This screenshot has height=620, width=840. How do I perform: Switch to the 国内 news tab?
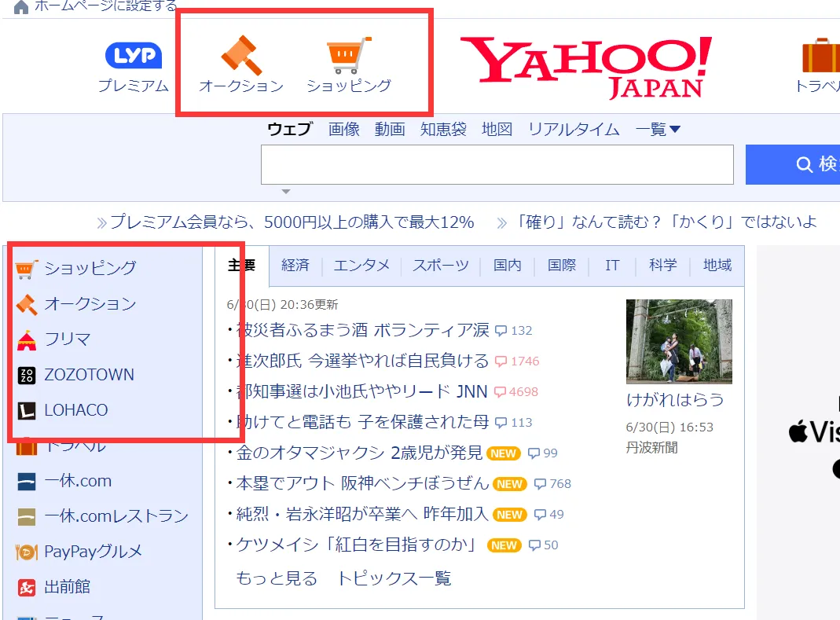pos(507,266)
